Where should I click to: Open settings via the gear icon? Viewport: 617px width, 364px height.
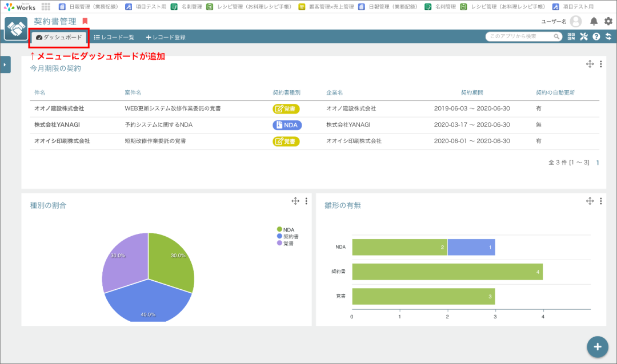pos(608,22)
